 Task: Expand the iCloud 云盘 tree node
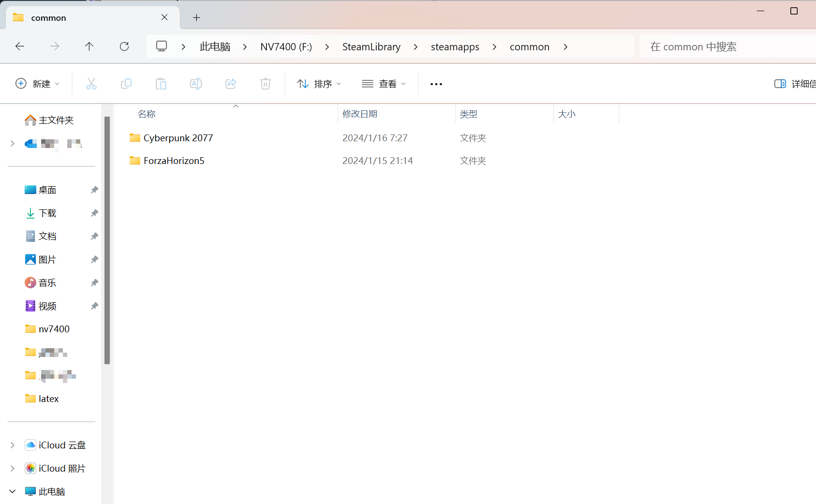point(13,445)
